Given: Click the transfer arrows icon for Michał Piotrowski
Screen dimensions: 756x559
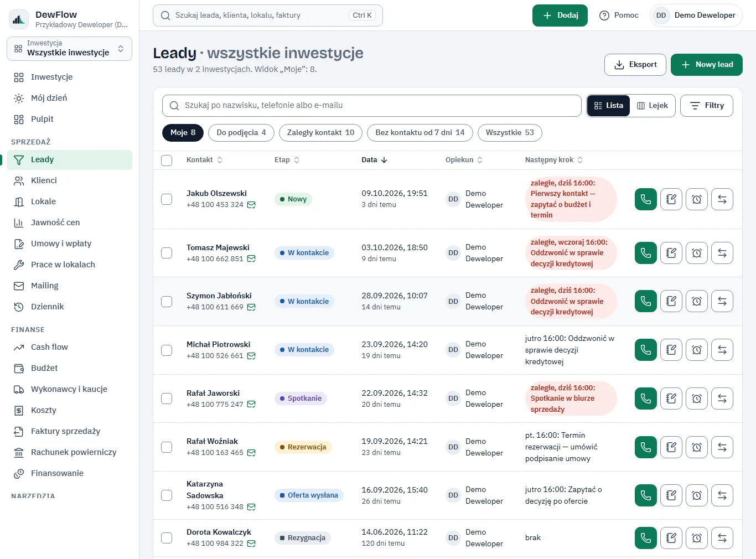Looking at the screenshot, I should (722, 350).
